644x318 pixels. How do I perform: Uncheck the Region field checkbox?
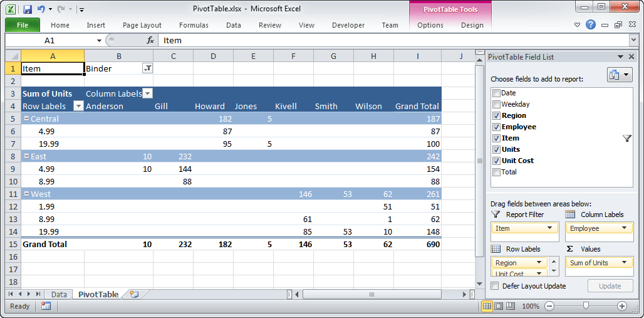496,115
